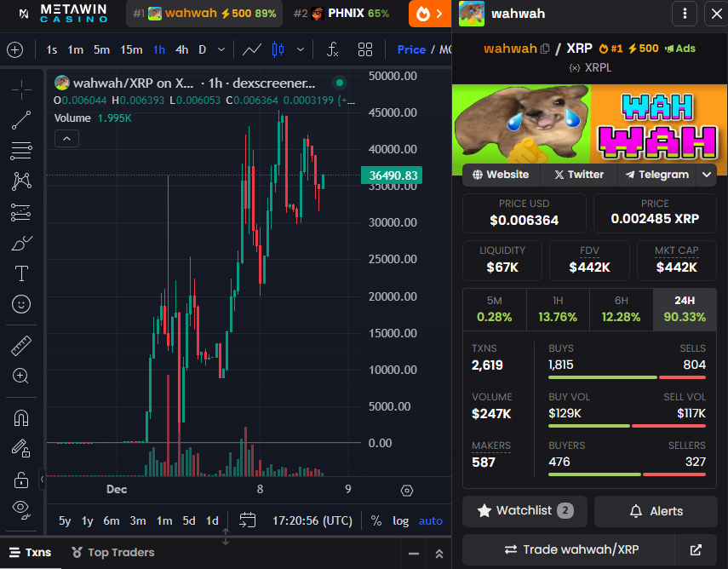Select the 1h timeframe

tap(159, 49)
